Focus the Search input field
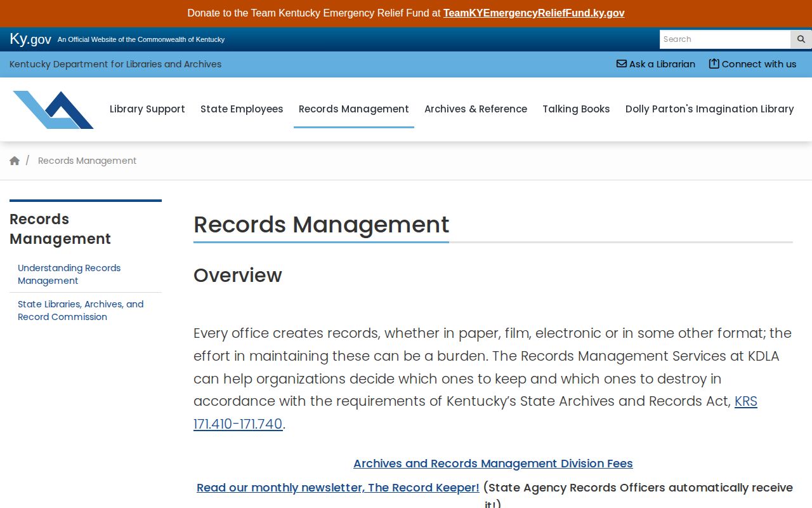Viewport: 812px width, 508px height. (x=725, y=39)
